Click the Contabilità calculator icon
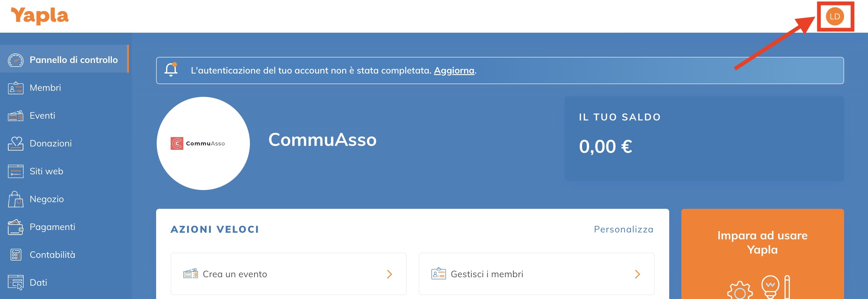The height and width of the screenshot is (299, 868). point(15,255)
